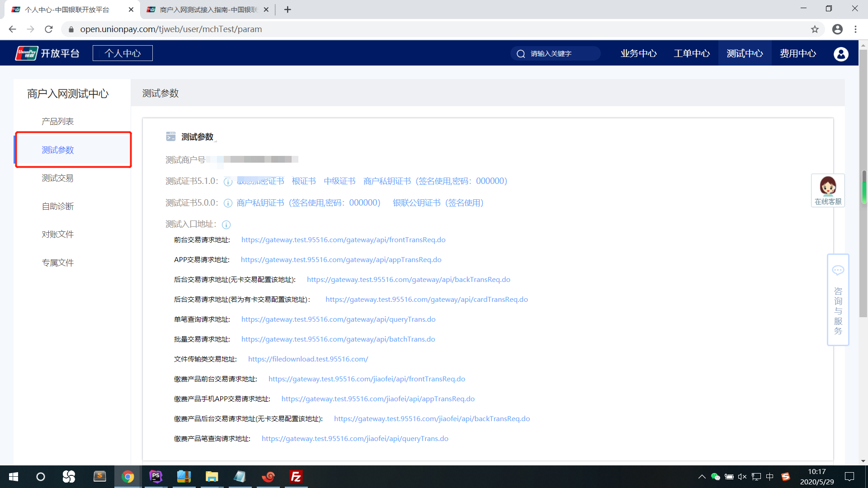Image resolution: width=868 pixels, height=488 pixels.
Task: Click the info icon next to 测试入口地址
Action: [x=226, y=225]
